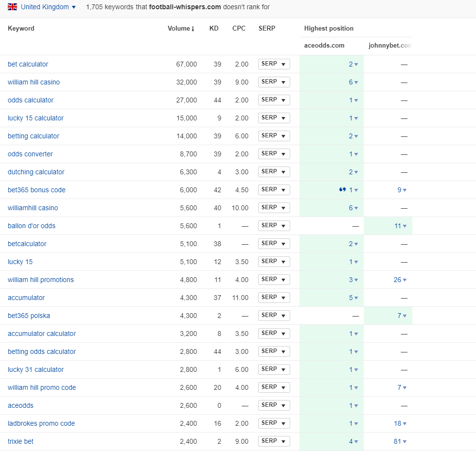
Task: Expand aceodds.com position 2 for bet calculator
Action: pos(353,64)
